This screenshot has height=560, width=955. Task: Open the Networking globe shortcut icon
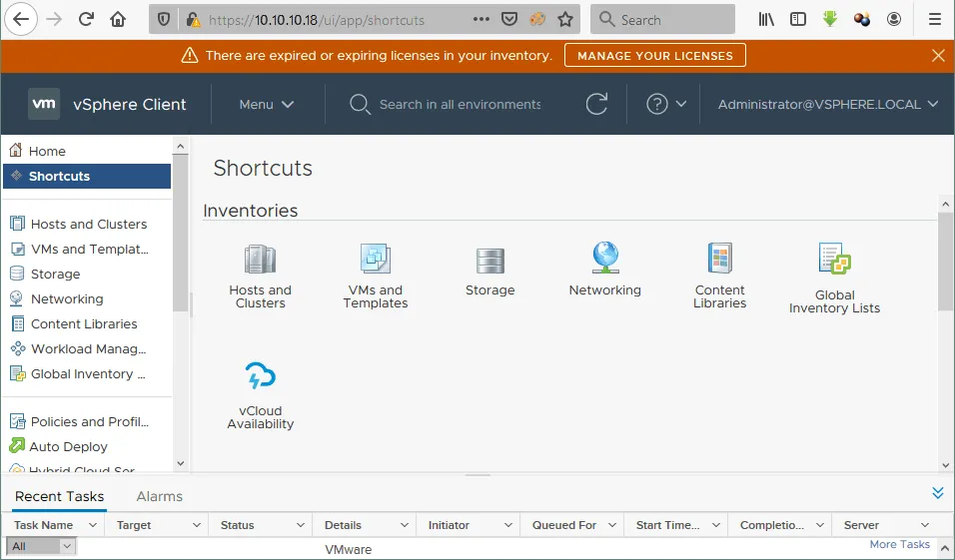(605, 258)
